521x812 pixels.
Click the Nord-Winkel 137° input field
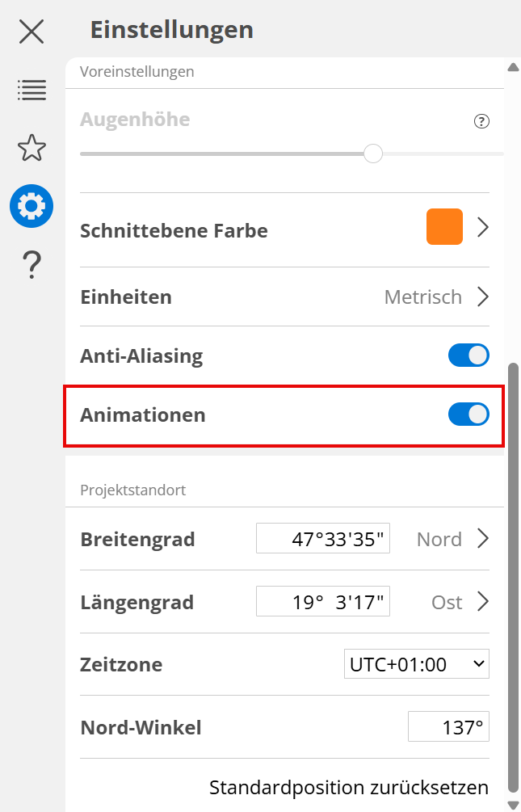[448, 727]
